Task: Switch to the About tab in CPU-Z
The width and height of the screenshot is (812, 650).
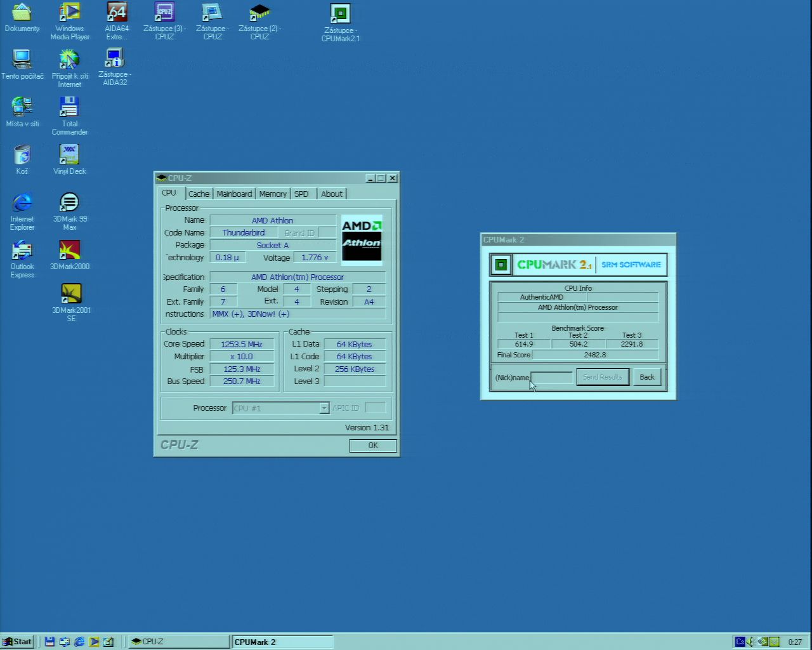Action: tap(331, 194)
